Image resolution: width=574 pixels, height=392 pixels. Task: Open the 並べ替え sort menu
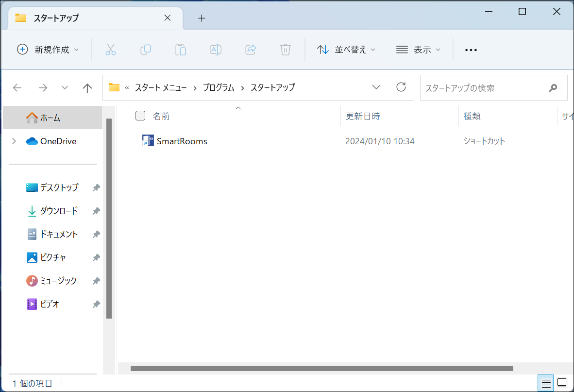[x=346, y=50]
